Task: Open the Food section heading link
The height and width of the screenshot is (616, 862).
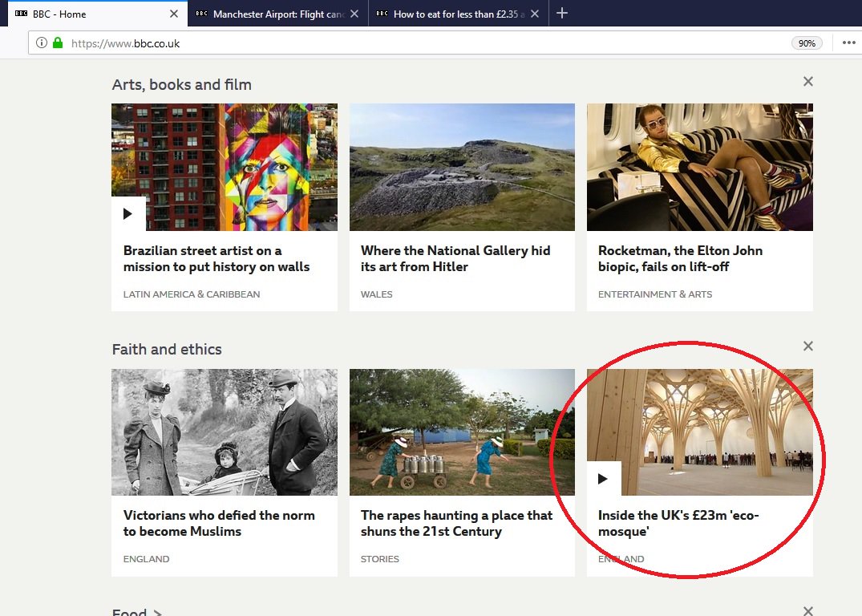Action: pos(137,612)
